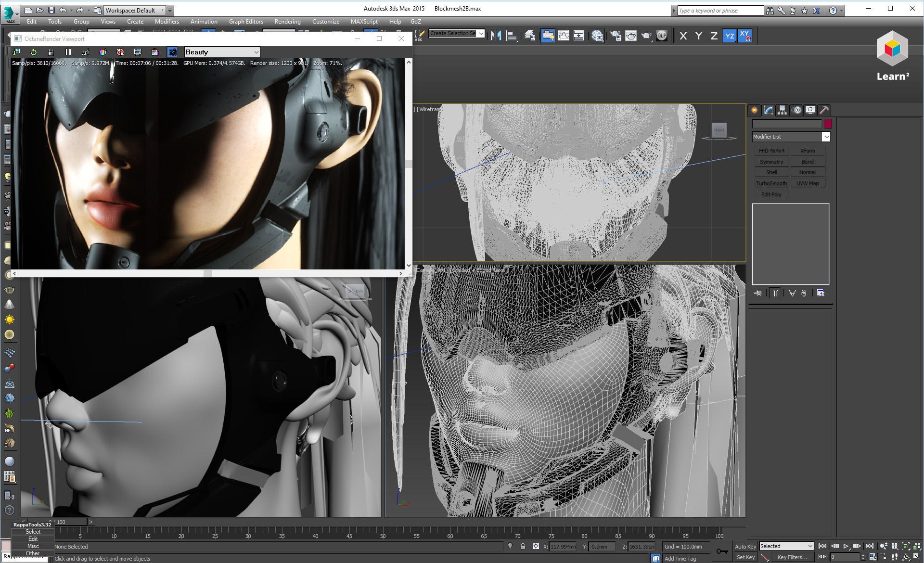This screenshot has height=563, width=924.
Task: Click the Align tool icon
Action: [x=512, y=36]
